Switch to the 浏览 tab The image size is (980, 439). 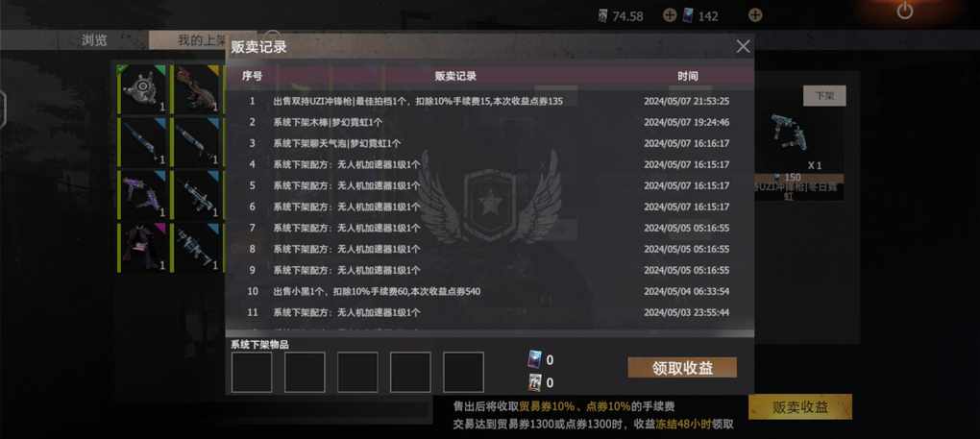click(94, 40)
